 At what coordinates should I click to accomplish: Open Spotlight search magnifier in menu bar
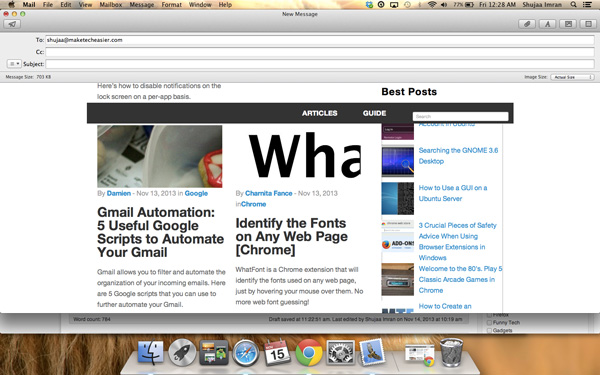tap(573, 5)
